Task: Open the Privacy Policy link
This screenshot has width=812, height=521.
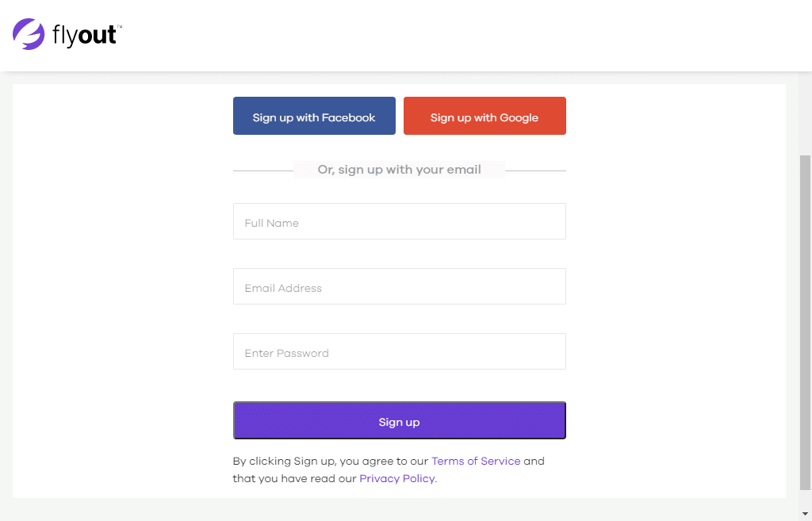Action: (x=396, y=478)
